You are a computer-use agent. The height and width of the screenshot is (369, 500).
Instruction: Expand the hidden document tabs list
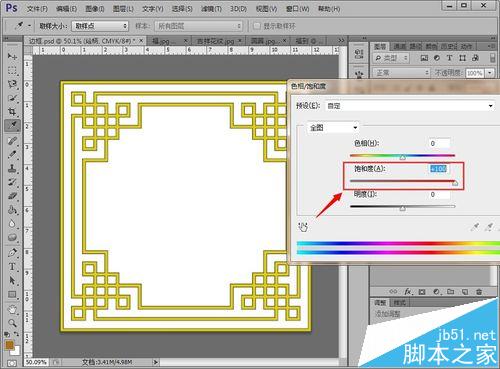tap(341, 41)
